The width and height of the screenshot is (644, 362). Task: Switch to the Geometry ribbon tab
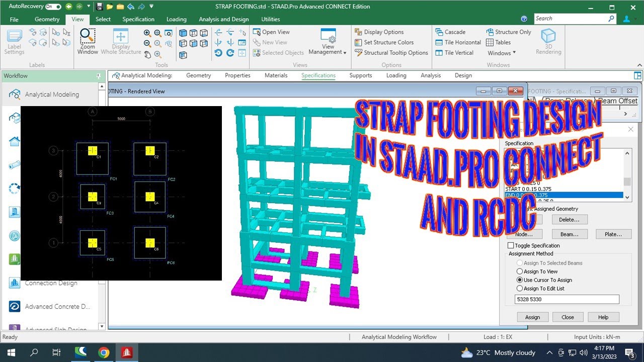click(x=47, y=19)
